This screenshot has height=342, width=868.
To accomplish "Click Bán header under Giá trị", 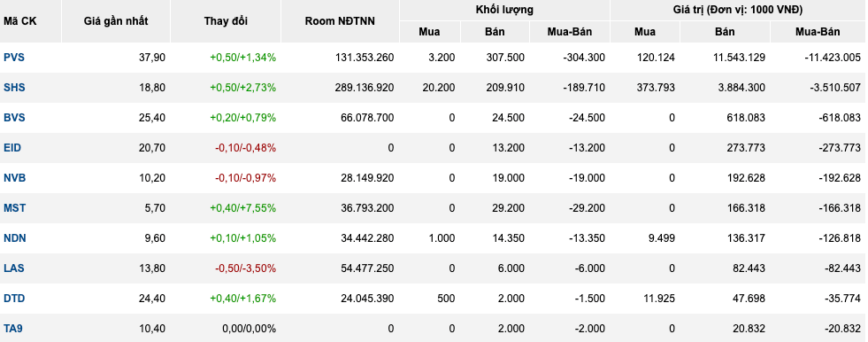I will (726, 32).
